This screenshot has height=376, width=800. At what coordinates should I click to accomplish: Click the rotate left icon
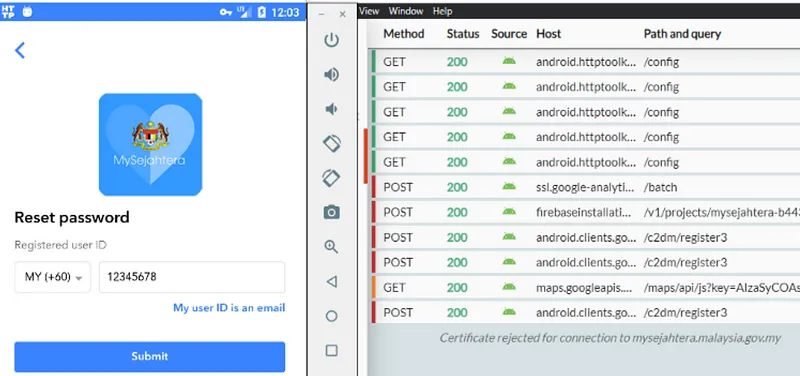pos(332,143)
